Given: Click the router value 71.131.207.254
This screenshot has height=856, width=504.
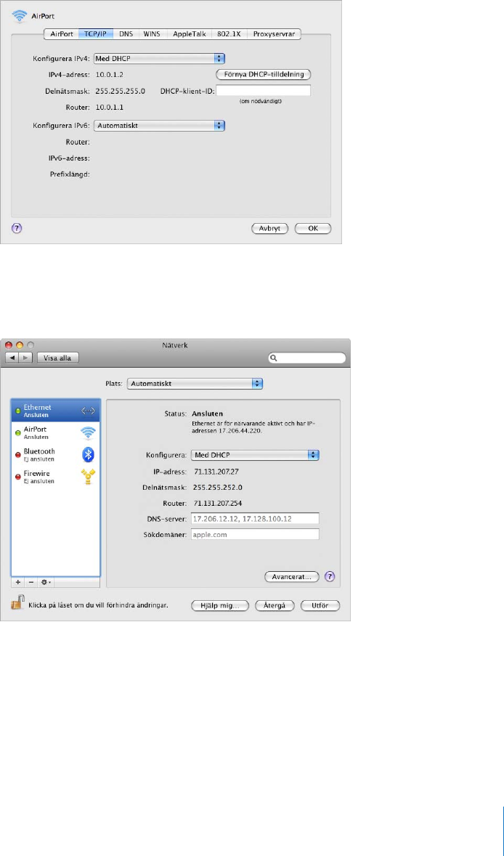Looking at the screenshot, I should (218, 503).
